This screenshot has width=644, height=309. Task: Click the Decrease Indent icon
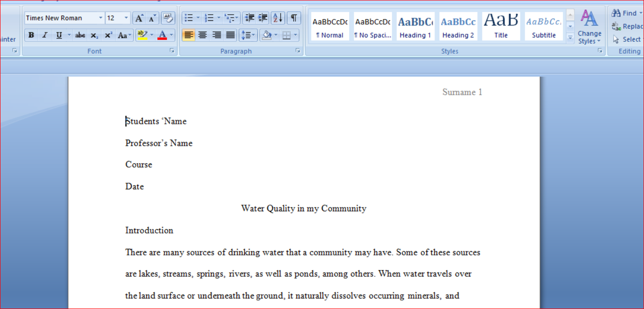tap(249, 18)
